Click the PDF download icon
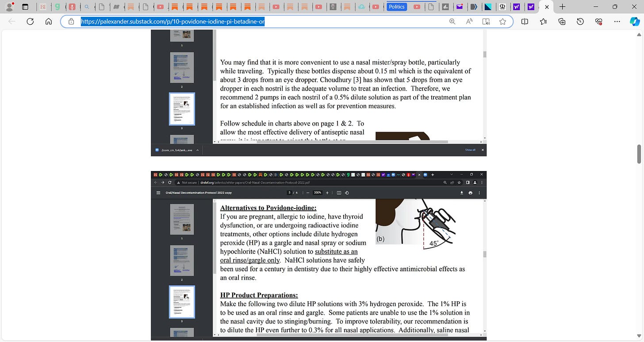 [462, 193]
